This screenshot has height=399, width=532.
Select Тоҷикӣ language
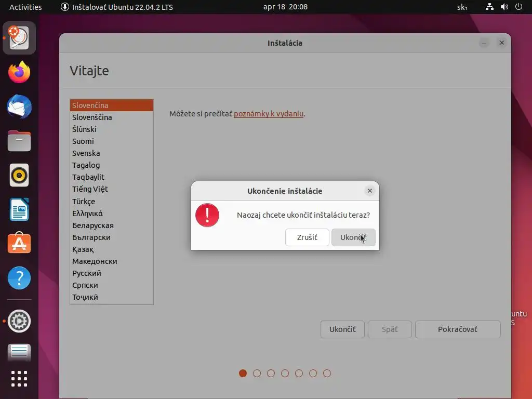112,297
